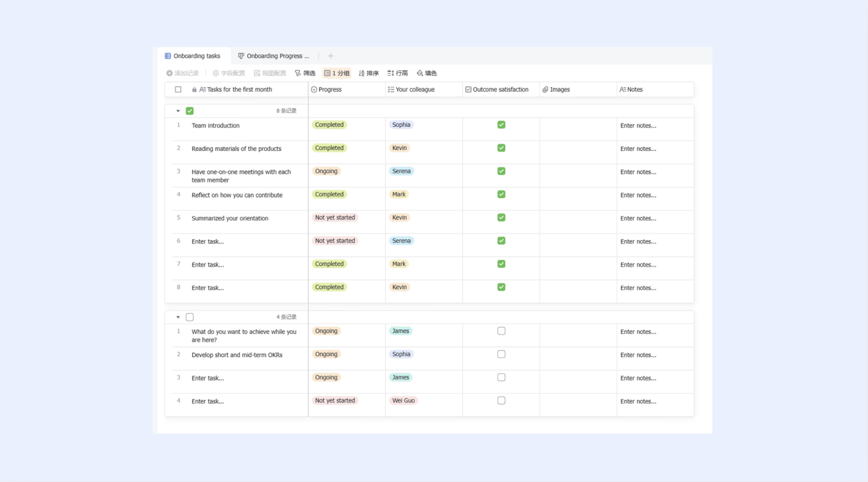868x482 pixels.
Task: Click the Outcome satisfaction header checkbox icon
Action: coord(468,89)
